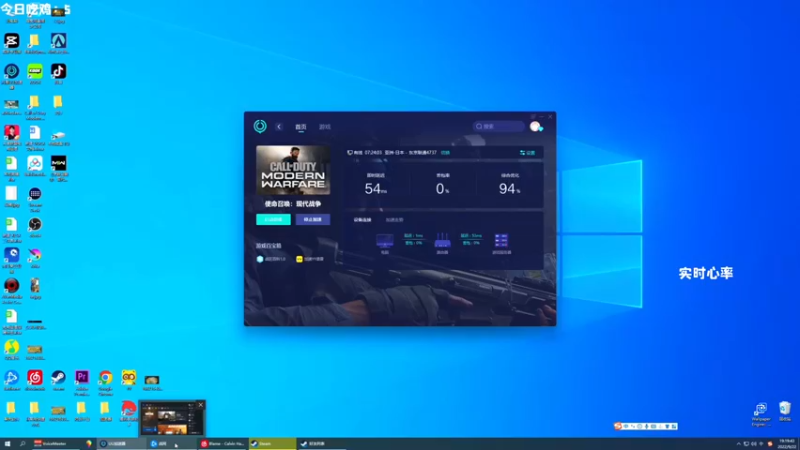Open the UU accelerator desktop shortcut
This screenshot has width=800, height=450.
(12, 71)
